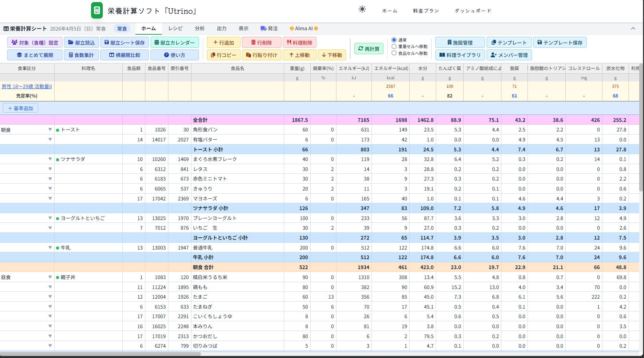Click the green dot beside ヨーグルトといちご
644x358 pixels.
coord(58,219)
